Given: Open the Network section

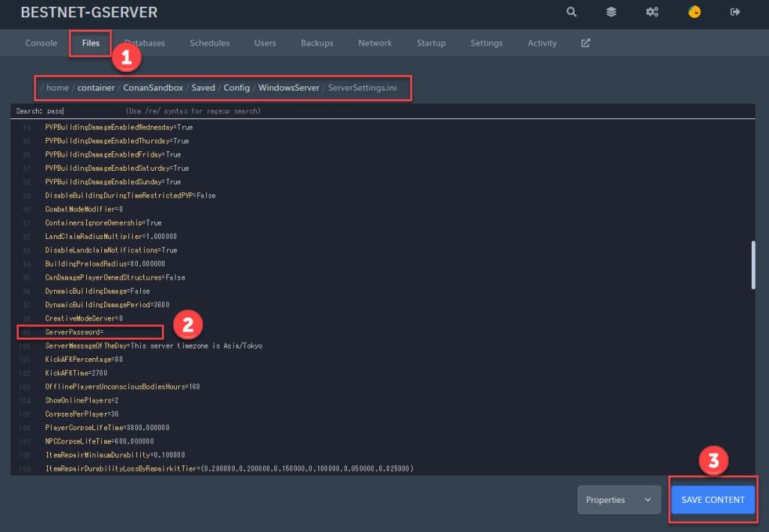Looking at the screenshot, I should coord(375,43).
